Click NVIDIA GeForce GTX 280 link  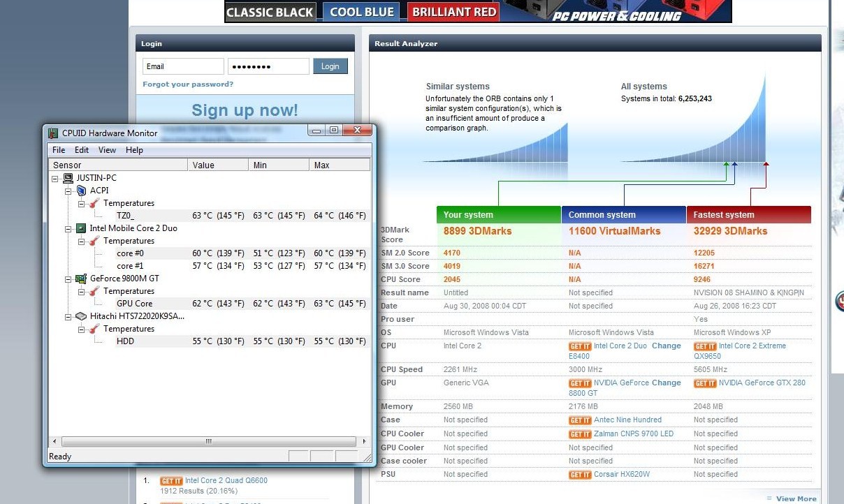coord(762,383)
